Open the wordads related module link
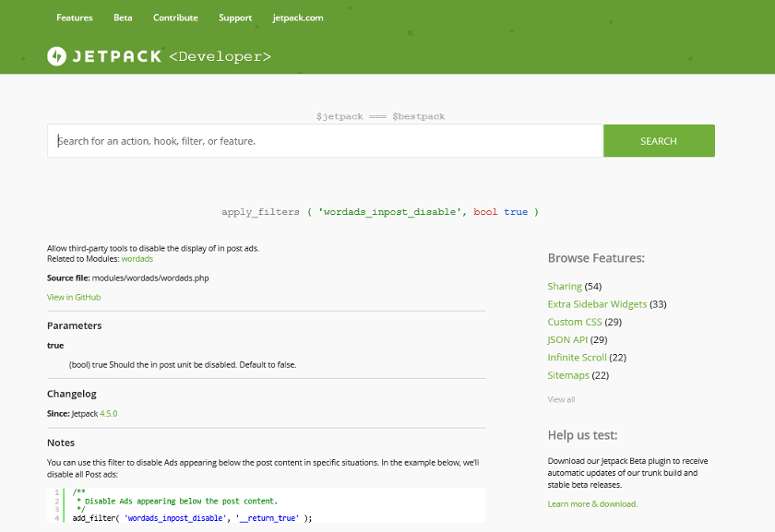Screen dimensions: 775x532 [137, 259]
